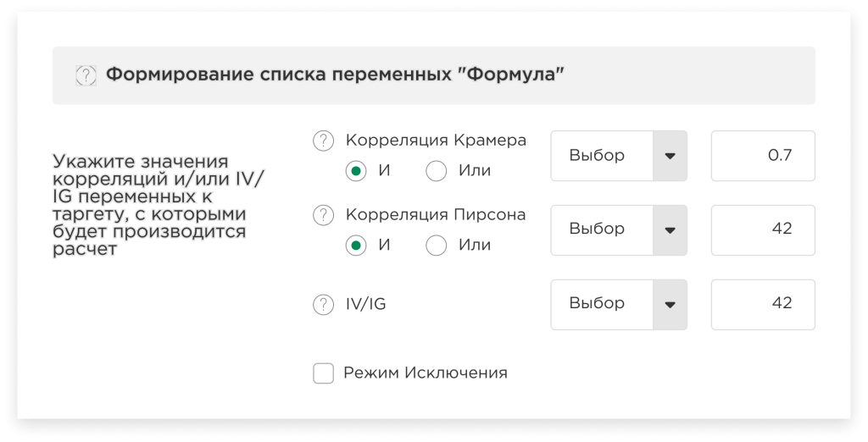Select Или radio under Корреляция Пирсона
The height and width of the screenshot is (442, 868).
437,245
